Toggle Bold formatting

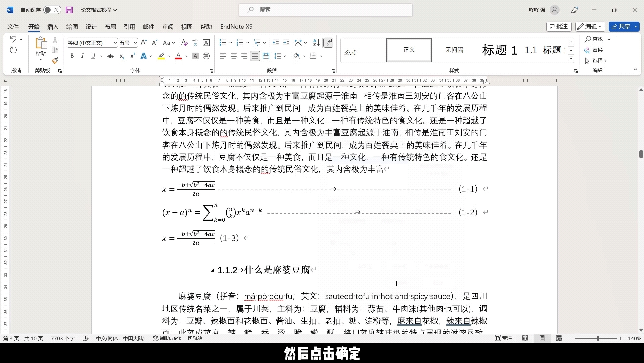coord(72,56)
